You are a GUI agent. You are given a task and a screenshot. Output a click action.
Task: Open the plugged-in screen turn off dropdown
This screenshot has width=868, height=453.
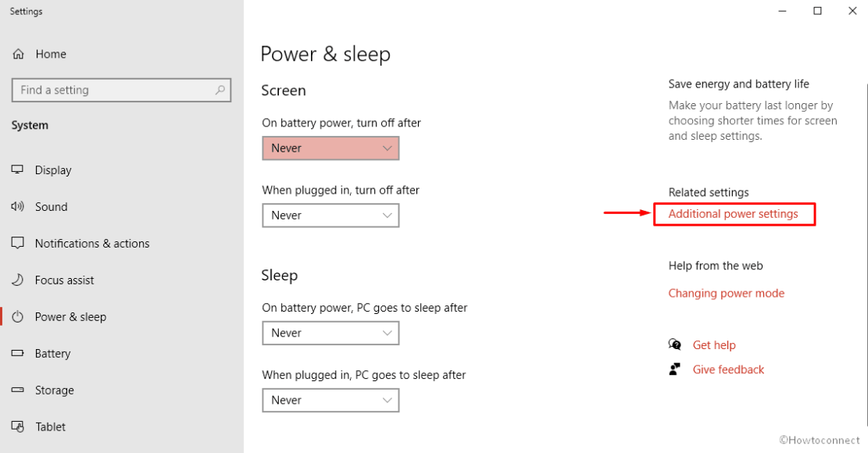point(330,215)
